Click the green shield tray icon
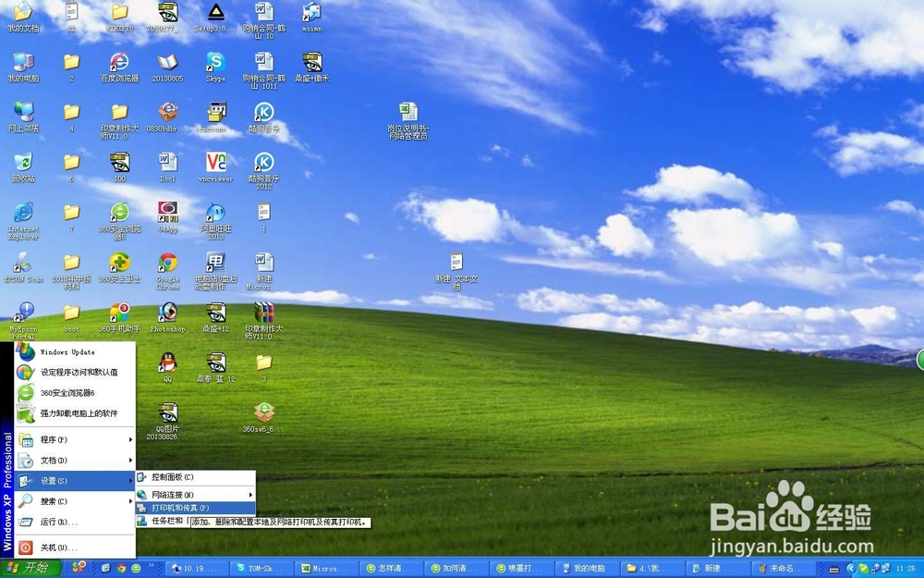 click(863, 569)
